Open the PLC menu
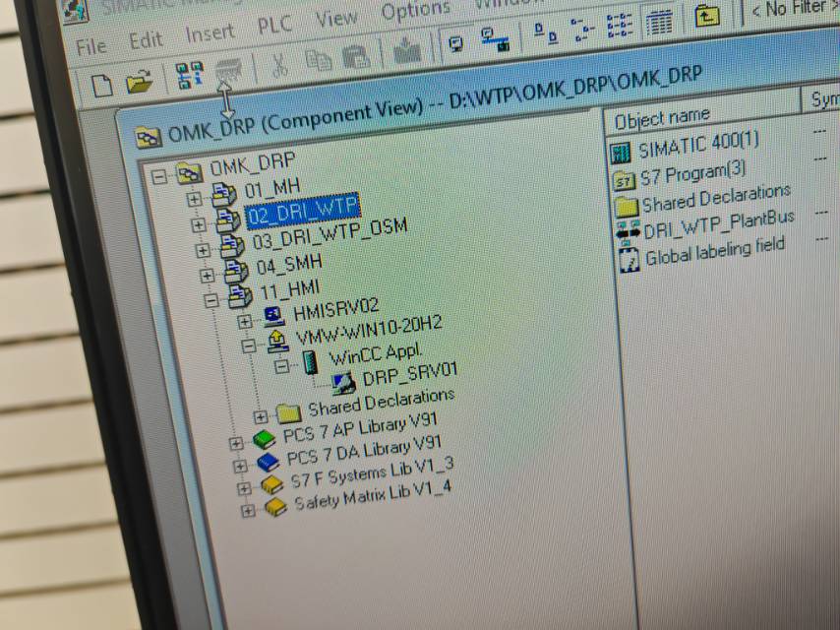This screenshot has width=840, height=630. point(274,26)
